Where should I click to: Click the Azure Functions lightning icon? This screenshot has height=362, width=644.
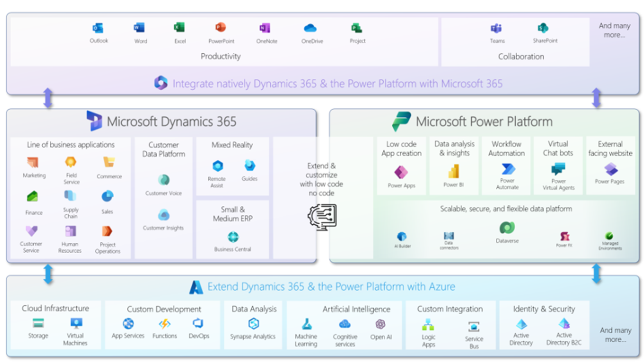pos(165,324)
